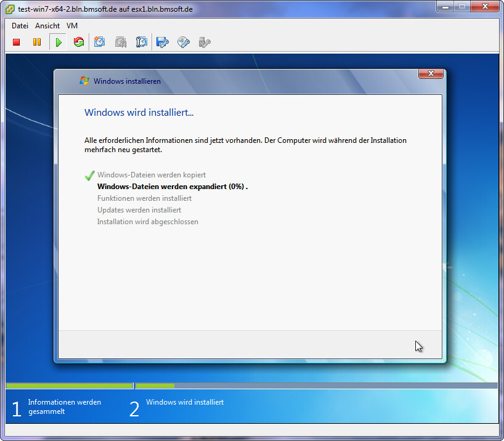Click the 'Funktionen werden installiert' step
Image resolution: width=504 pixels, height=441 pixels.
pyautogui.click(x=144, y=198)
